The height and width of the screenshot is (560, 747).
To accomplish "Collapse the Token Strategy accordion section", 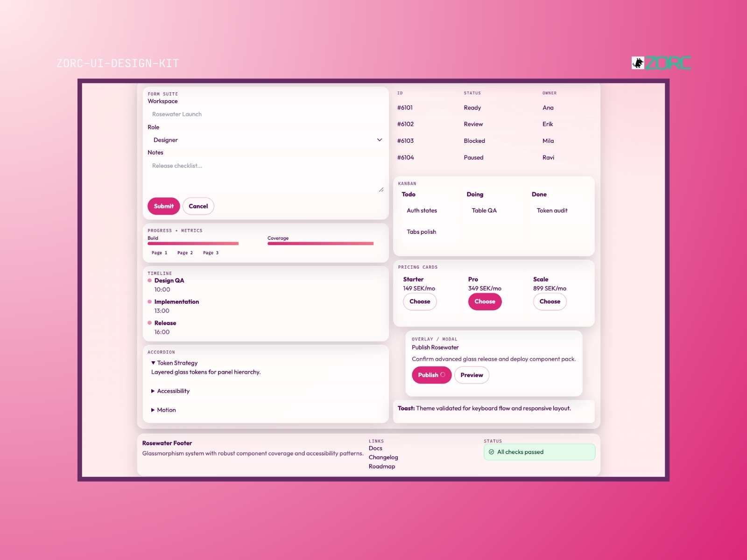I will [x=174, y=363].
